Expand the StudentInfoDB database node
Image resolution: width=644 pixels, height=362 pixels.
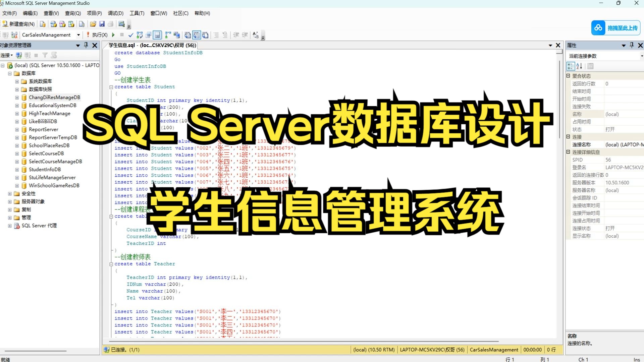point(17,170)
